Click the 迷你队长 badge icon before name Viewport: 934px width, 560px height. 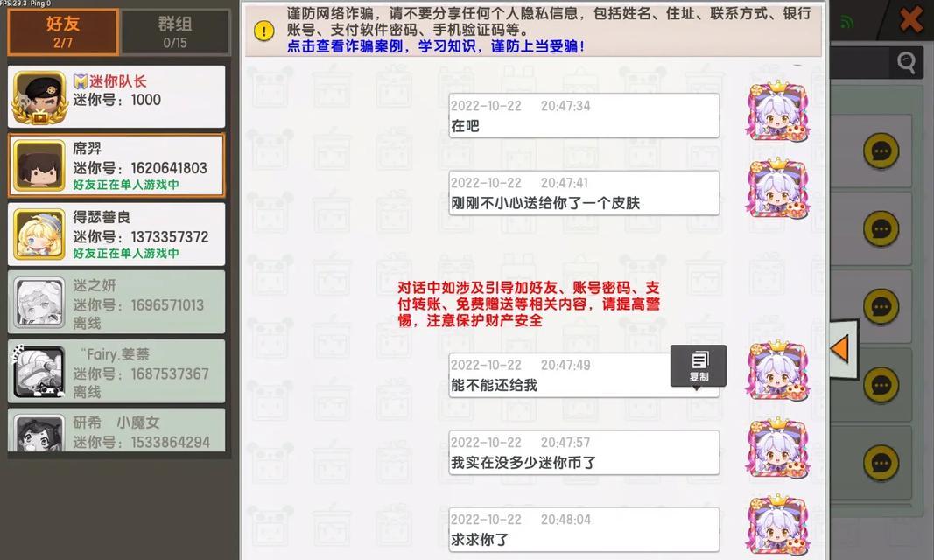(x=81, y=80)
